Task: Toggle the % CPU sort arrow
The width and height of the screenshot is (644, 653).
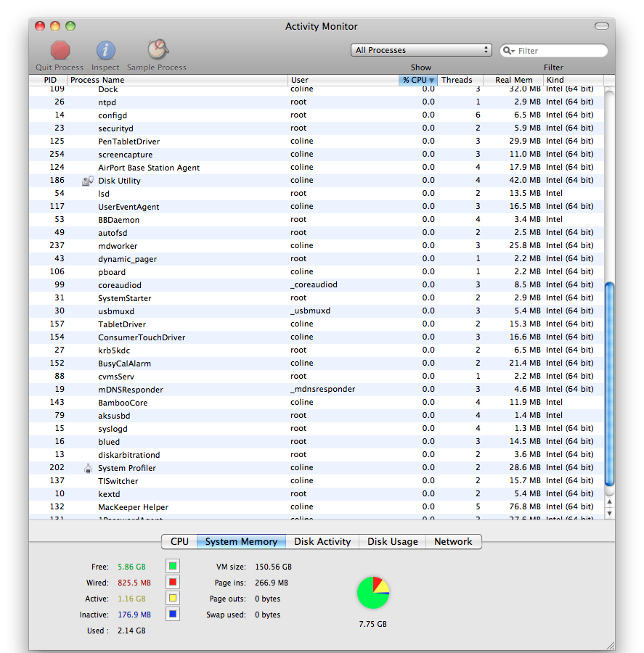Action: (x=432, y=80)
